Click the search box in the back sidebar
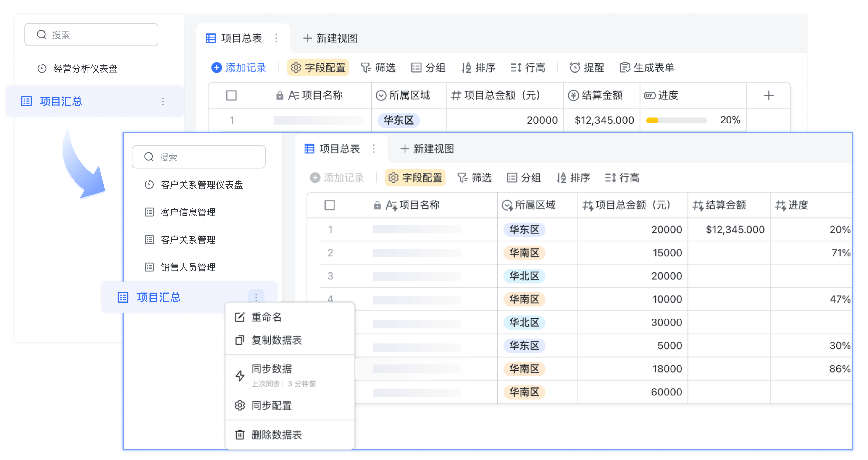 (91, 35)
